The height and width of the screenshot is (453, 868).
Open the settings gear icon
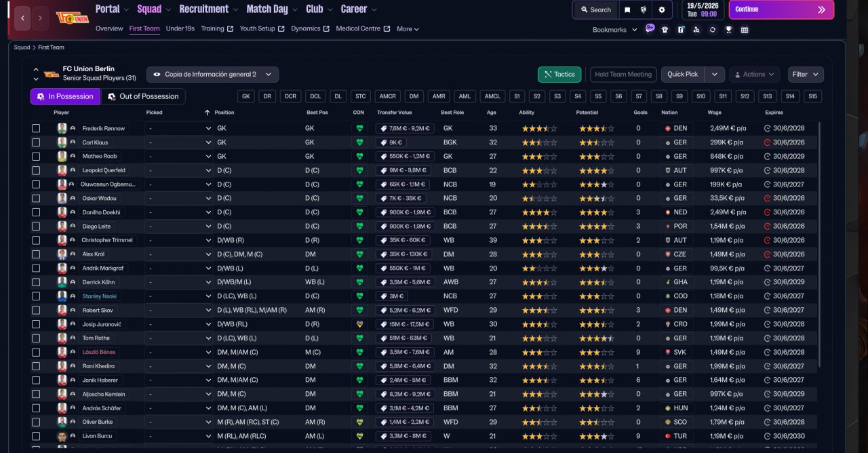point(662,9)
